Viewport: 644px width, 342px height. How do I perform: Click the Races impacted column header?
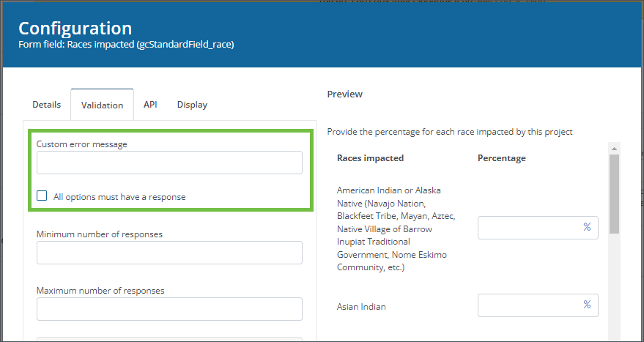click(370, 158)
